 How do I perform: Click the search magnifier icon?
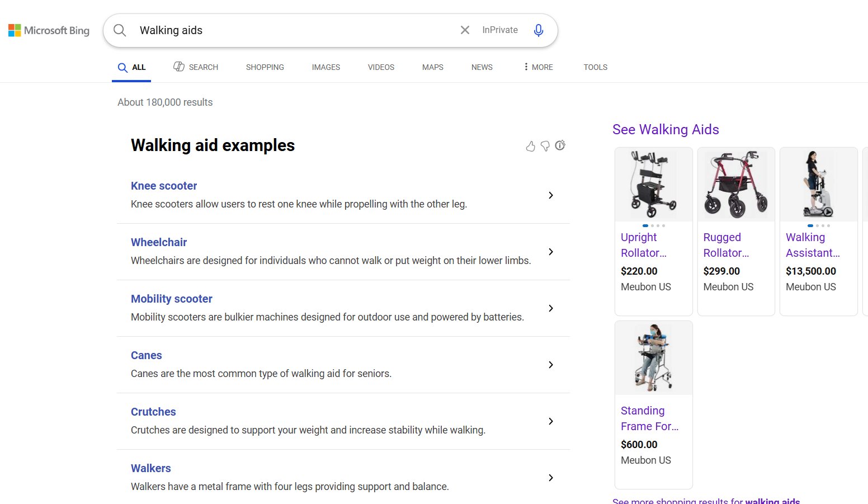point(119,30)
